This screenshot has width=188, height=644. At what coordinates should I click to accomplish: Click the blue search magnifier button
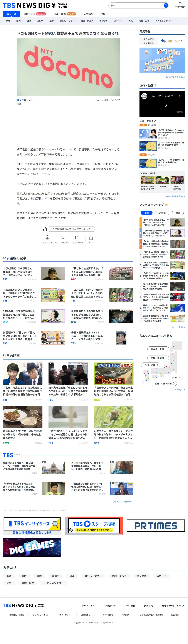coord(166,5)
